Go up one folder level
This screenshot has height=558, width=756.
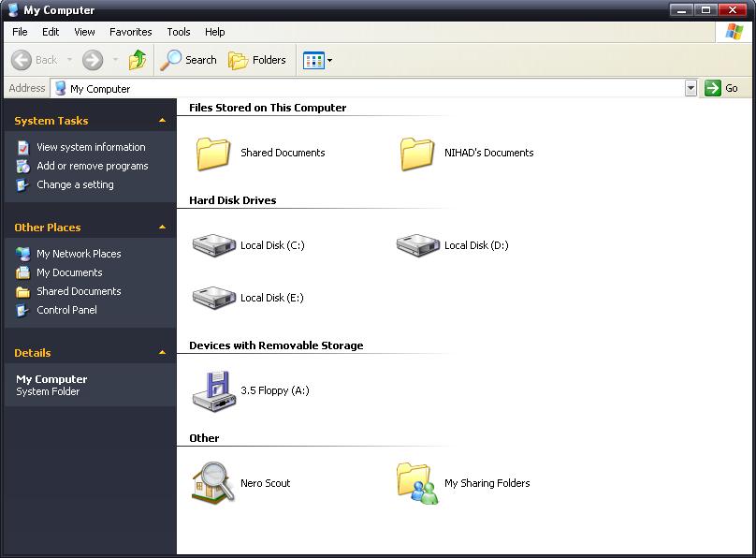138,60
